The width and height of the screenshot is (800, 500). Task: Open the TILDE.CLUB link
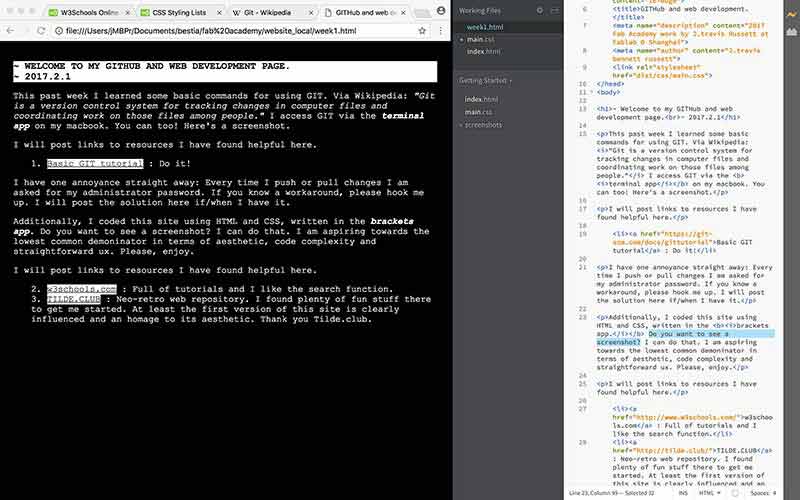click(x=73, y=299)
